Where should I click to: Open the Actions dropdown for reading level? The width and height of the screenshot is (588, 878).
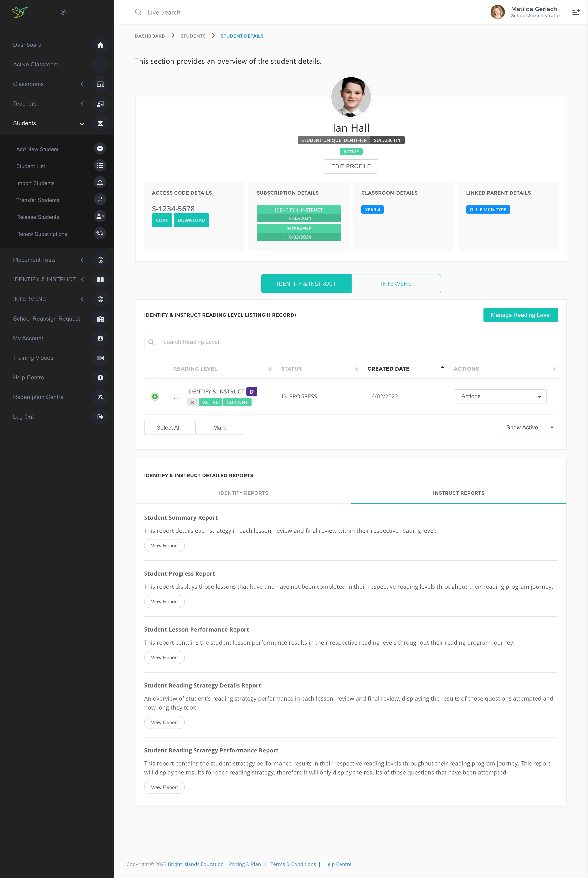500,397
